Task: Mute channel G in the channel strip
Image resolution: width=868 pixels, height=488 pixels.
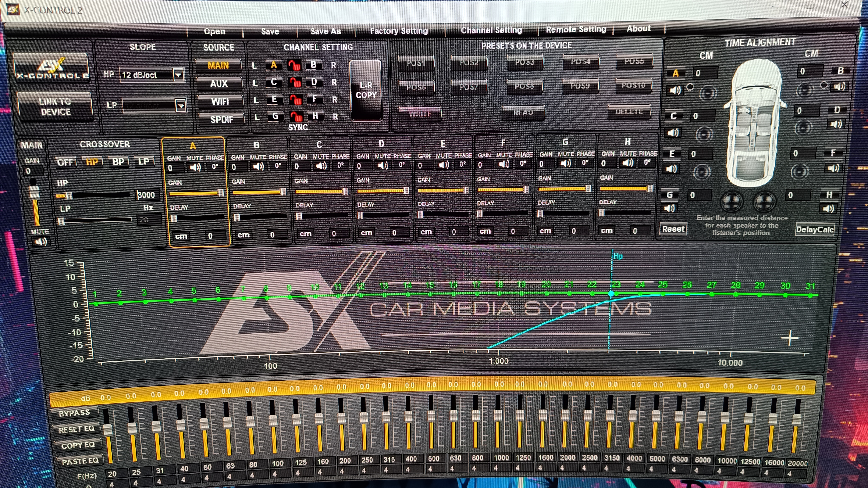Action: [x=566, y=163]
